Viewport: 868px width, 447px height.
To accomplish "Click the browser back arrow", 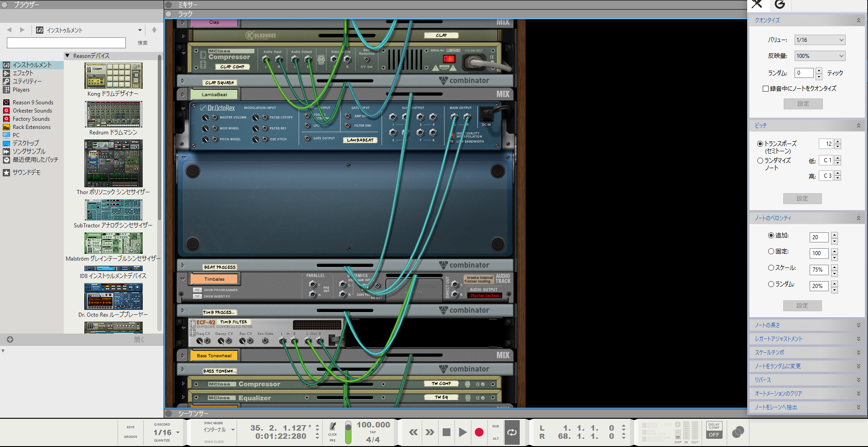I will click(x=9, y=30).
